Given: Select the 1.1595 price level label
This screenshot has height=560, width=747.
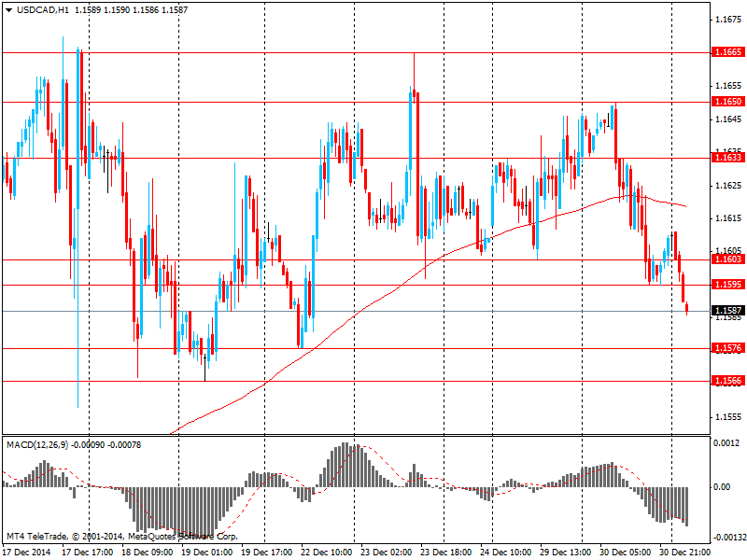Looking at the screenshot, I should [x=728, y=285].
